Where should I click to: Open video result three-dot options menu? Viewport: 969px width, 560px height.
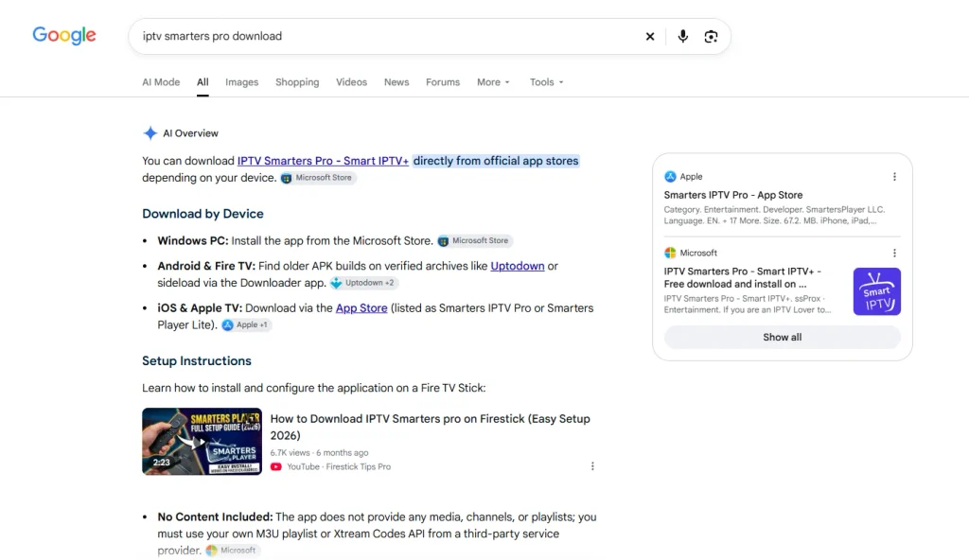592,466
